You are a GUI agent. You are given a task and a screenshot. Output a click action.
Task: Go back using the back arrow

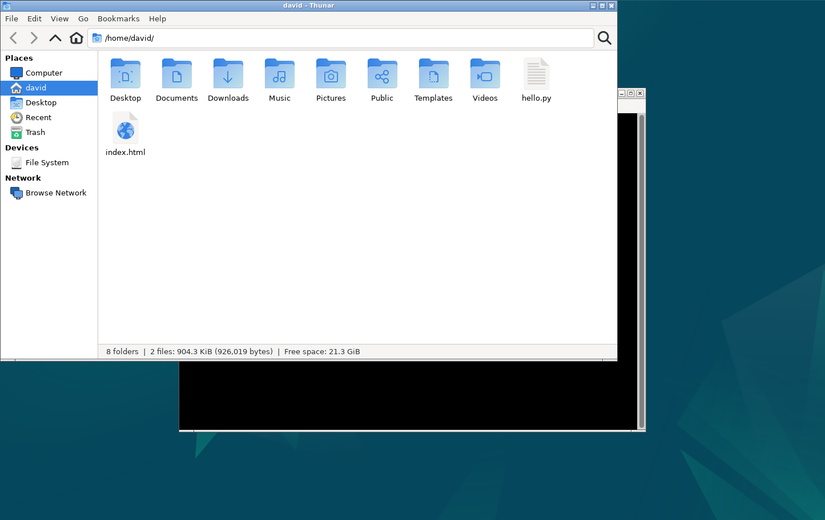(14, 38)
